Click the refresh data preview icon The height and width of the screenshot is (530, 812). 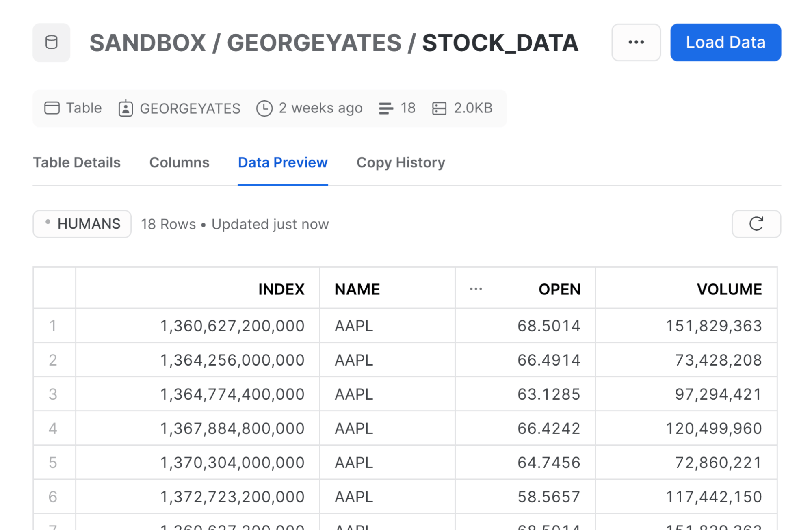tap(756, 224)
